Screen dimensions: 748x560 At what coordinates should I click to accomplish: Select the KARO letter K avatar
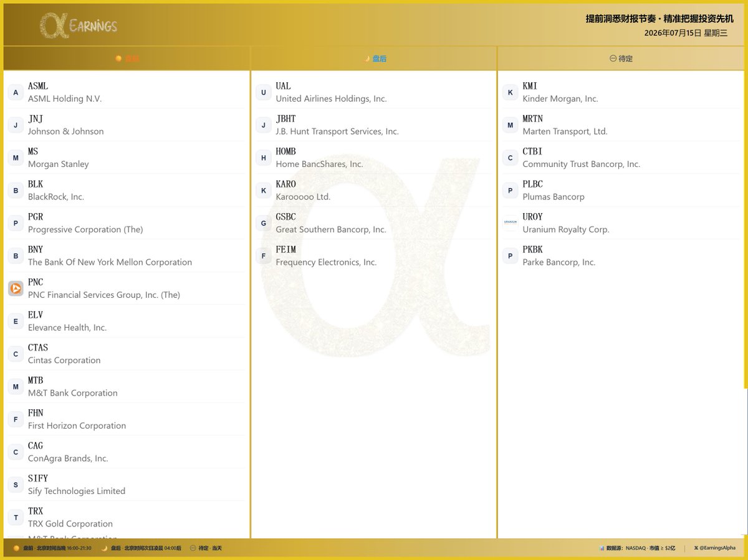264,191
